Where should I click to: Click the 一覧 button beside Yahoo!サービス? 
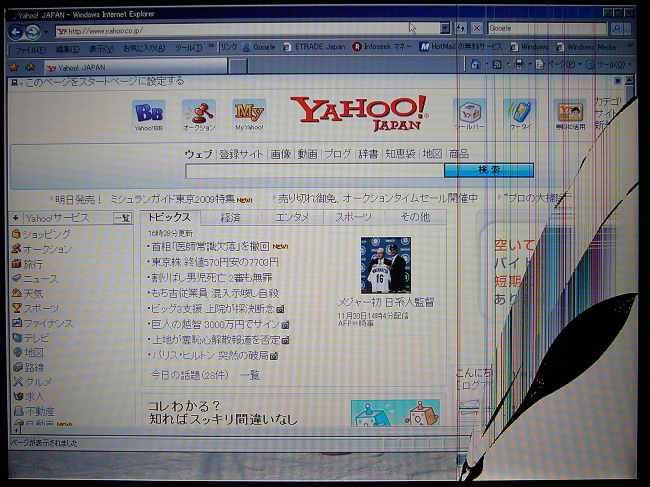pos(122,218)
